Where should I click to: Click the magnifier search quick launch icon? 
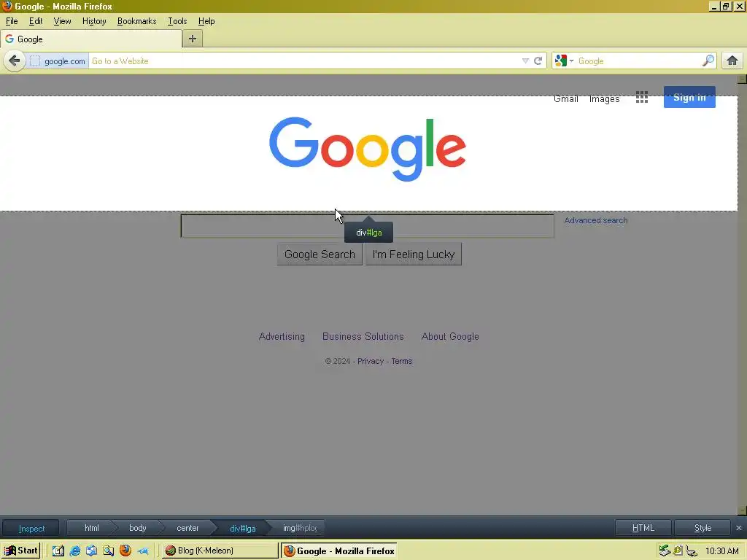coord(109,551)
